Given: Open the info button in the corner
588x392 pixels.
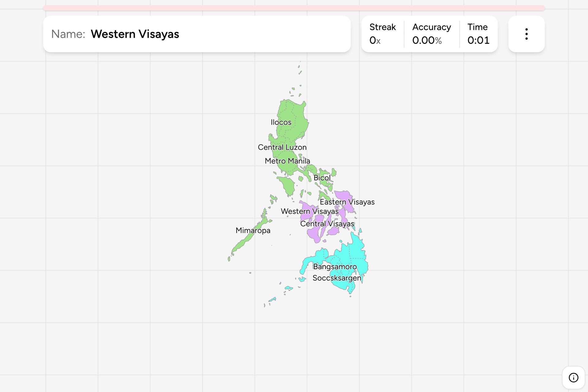Looking at the screenshot, I should click(x=573, y=378).
